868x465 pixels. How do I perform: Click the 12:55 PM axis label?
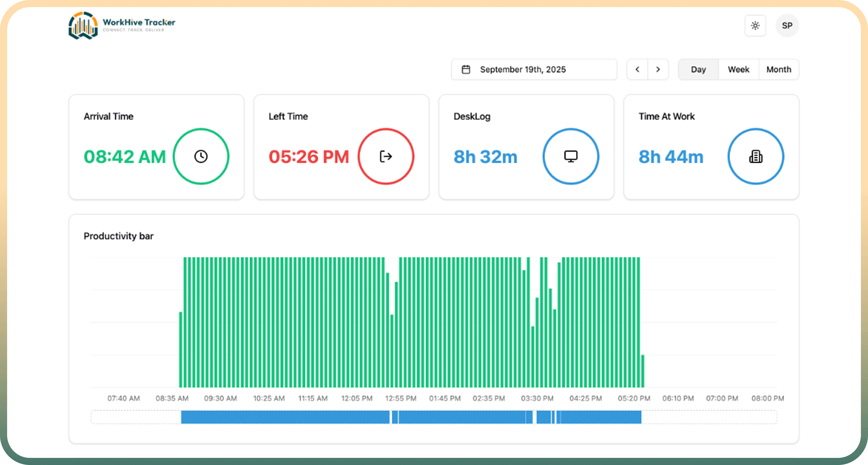coord(401,398)
